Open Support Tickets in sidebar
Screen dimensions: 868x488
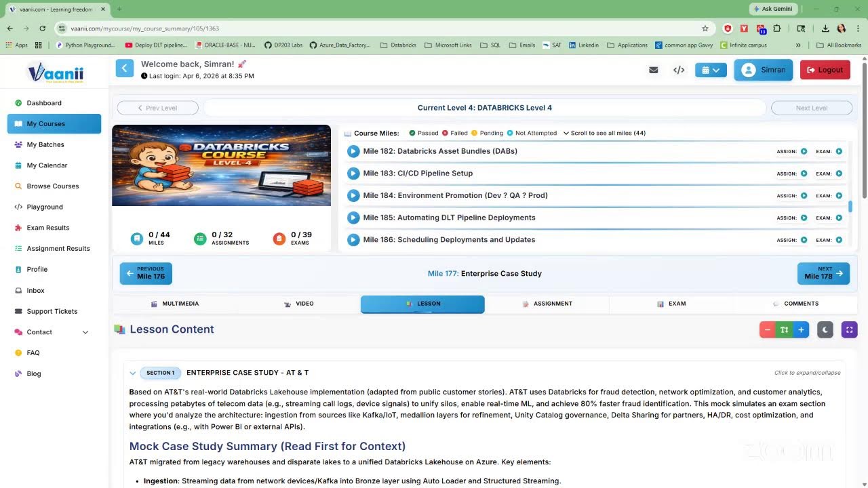pos(52,311)
